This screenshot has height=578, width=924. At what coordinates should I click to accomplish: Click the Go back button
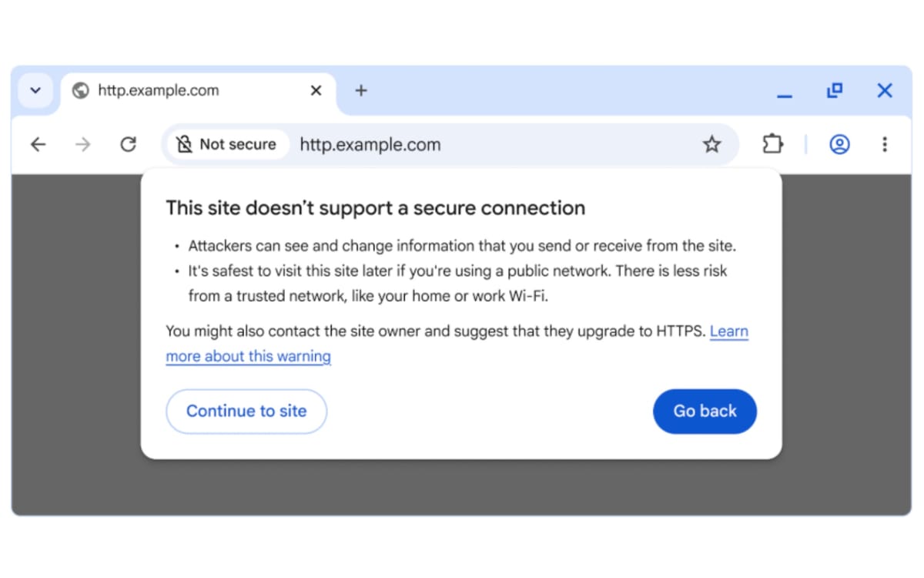pos(705,411)
